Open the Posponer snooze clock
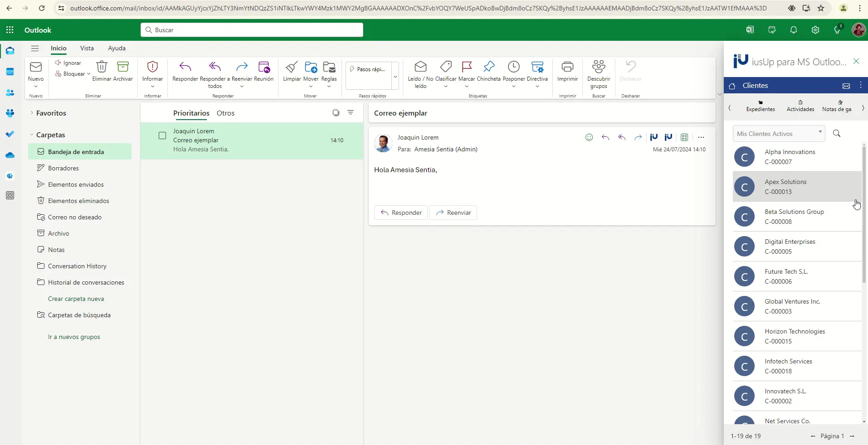The image size is (868, 445). coord(513,68)
